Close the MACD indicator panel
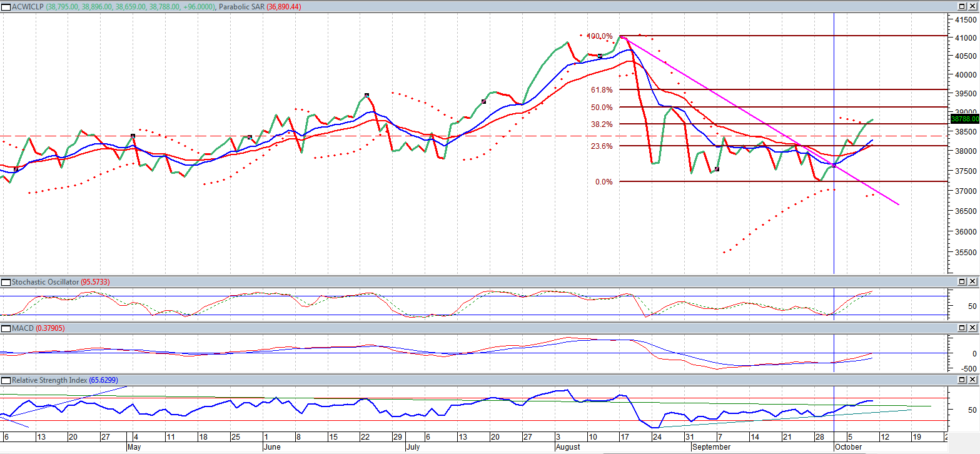The image size is (980, 454). [972, 328]
